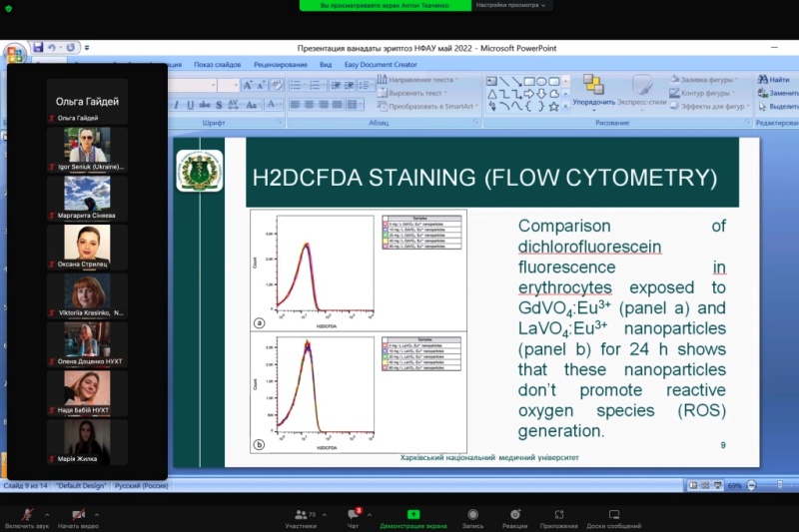Expand Эффекты для фигур options
This screenshot has height=532, width=799.
tap(710, 107)
